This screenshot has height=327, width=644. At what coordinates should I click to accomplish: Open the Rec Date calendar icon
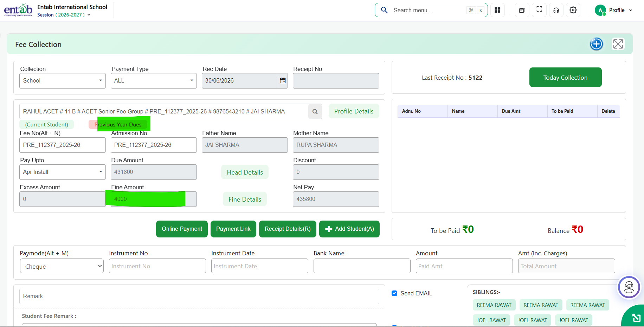click(283, 81)
